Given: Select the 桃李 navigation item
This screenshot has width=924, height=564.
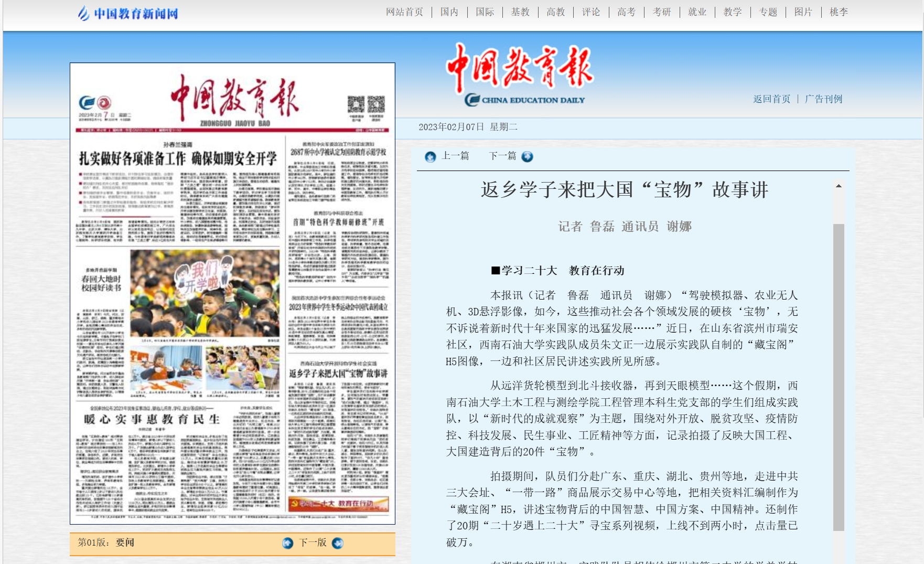Looking at the screenshot, I should click(x=839, y=12).
